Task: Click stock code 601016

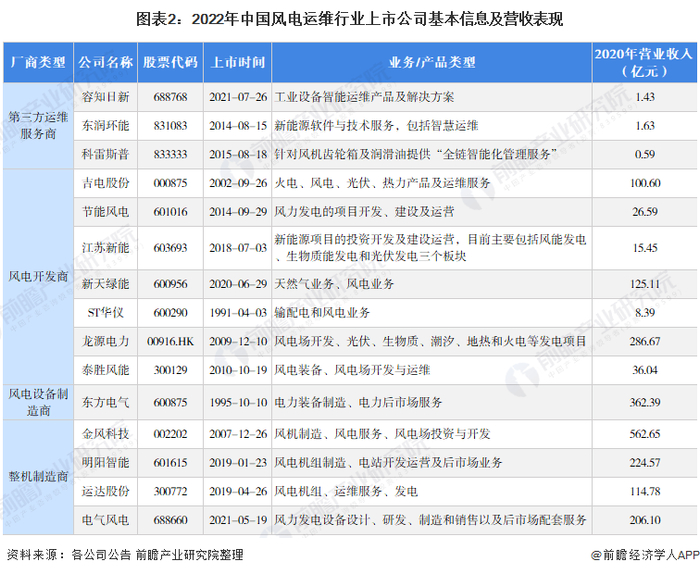Action: [x=170, y=212]
